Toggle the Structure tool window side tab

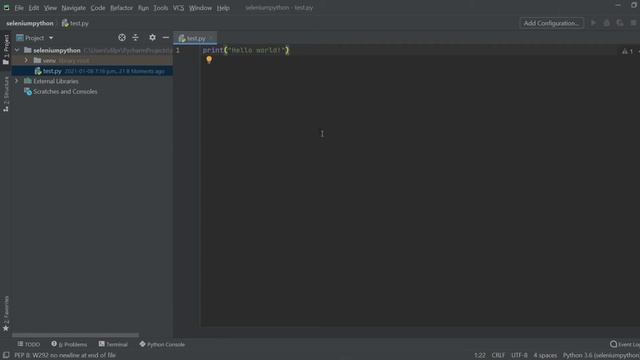(6, 94)
